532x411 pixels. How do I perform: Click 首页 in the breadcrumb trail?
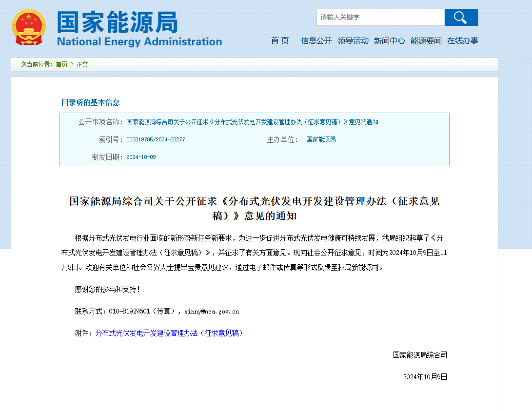(x=61, y=64)
